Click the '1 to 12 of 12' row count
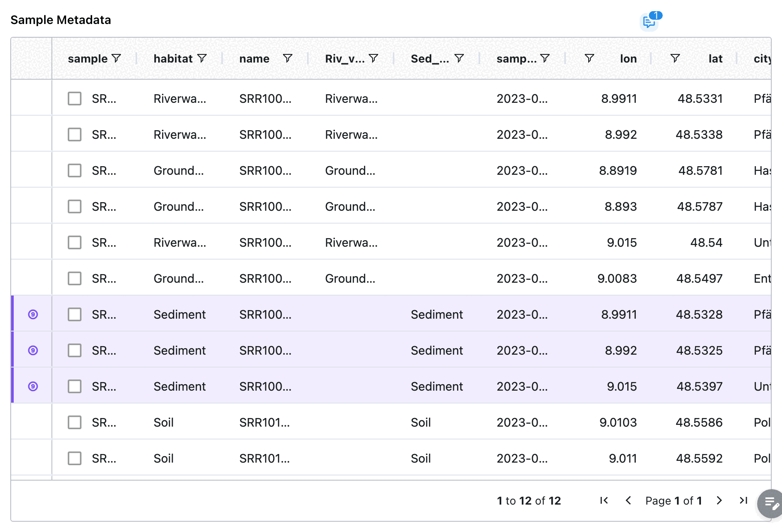782x532 pixels. click(529, 500)
